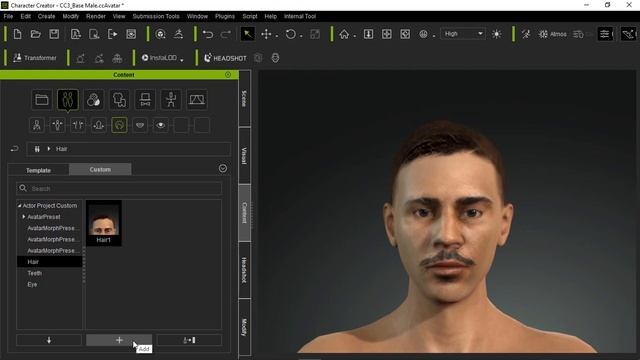Click the Search input field
This screenshot has width=640, height=360.
click(119, 188)
